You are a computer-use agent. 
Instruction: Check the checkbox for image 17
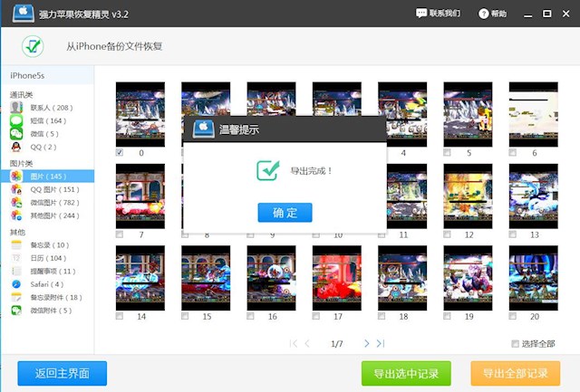(316, 316)
